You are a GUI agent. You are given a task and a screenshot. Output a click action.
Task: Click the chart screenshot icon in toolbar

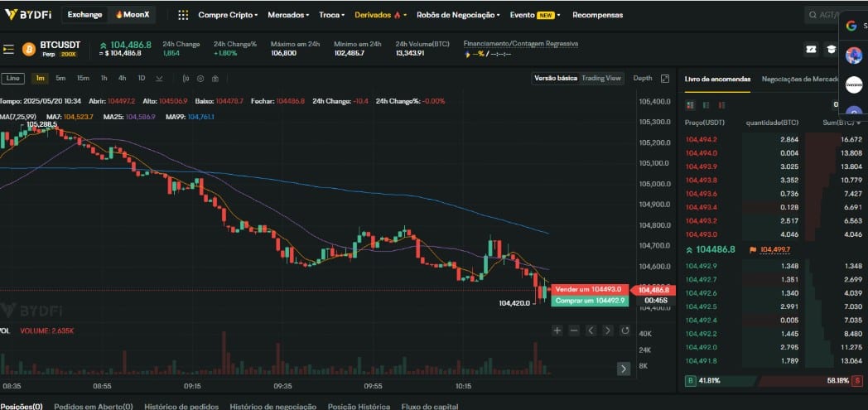point(215,79)
